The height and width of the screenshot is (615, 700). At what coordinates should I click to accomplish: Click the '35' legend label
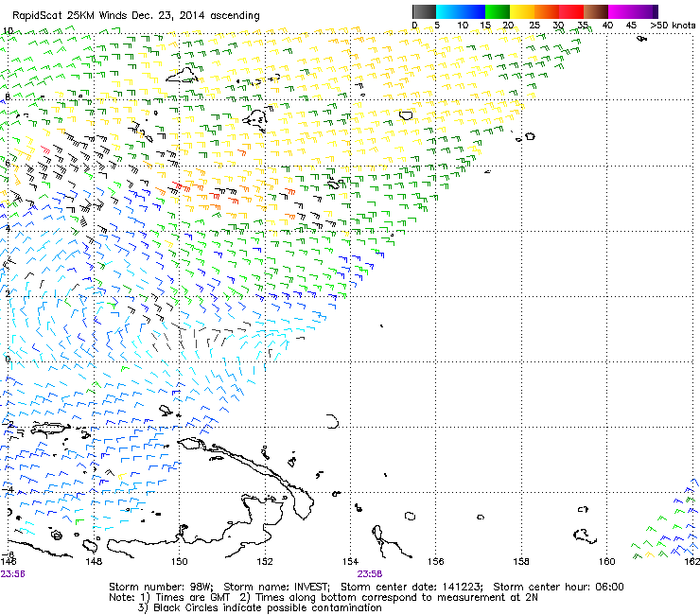[583, 26]
